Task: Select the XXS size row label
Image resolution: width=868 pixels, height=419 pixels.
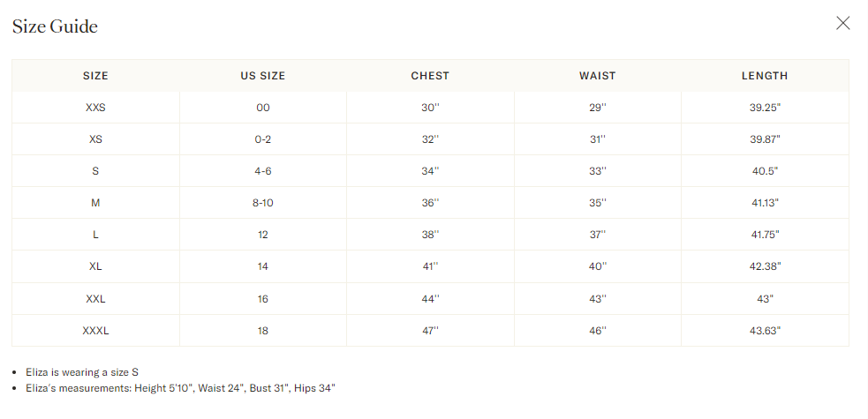Action: coord(95,108)
